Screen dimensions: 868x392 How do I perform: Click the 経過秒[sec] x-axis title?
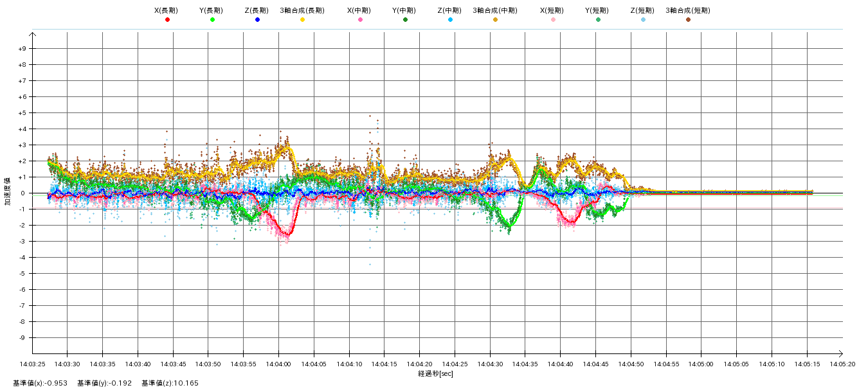click(x=435, y=373)
